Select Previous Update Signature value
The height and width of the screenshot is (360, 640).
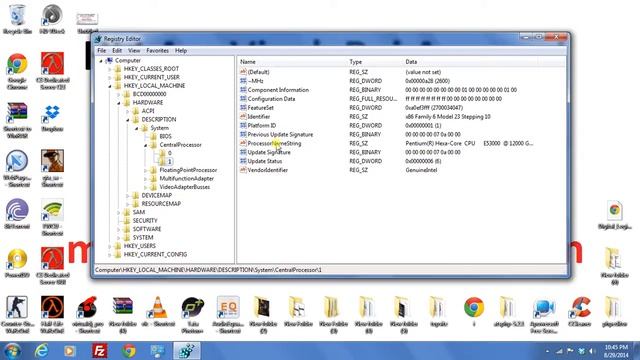[x=280, y=134]
